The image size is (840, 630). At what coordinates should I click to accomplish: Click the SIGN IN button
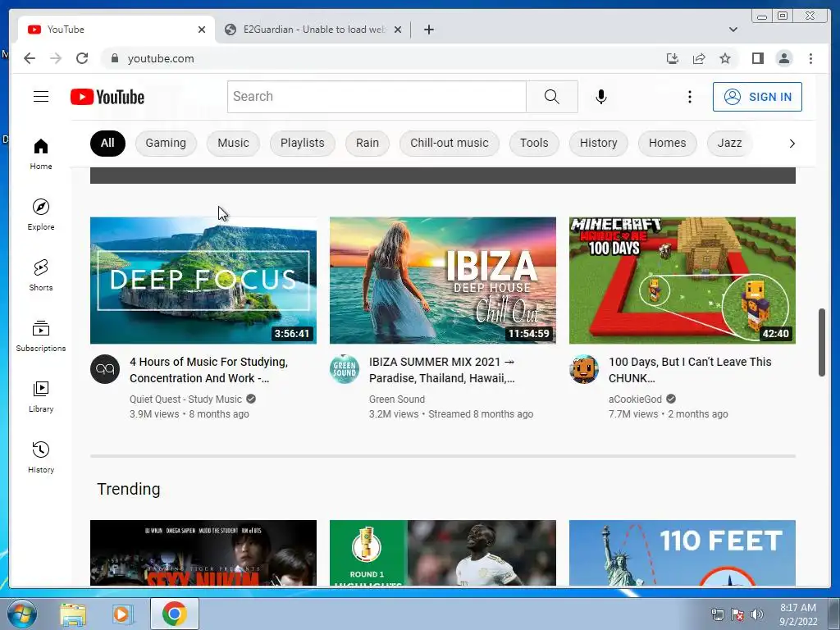pos(757,97)
